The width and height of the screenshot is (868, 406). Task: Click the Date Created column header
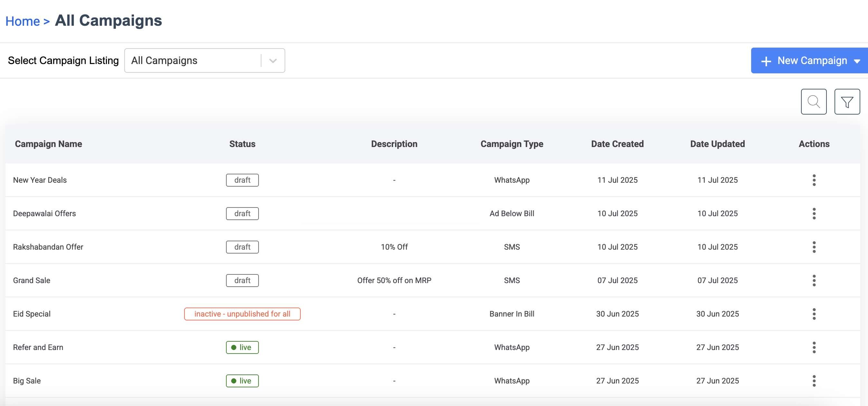[x=617, y=144]
